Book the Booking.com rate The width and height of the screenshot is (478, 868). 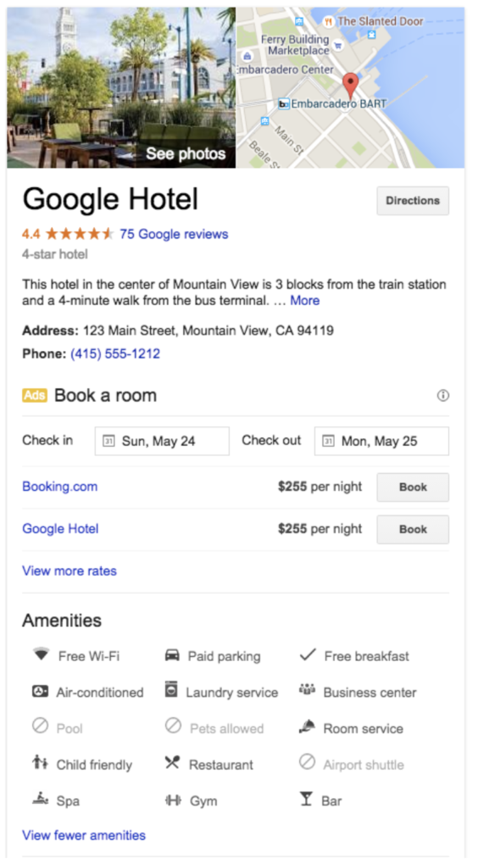[x=413, y=487]
